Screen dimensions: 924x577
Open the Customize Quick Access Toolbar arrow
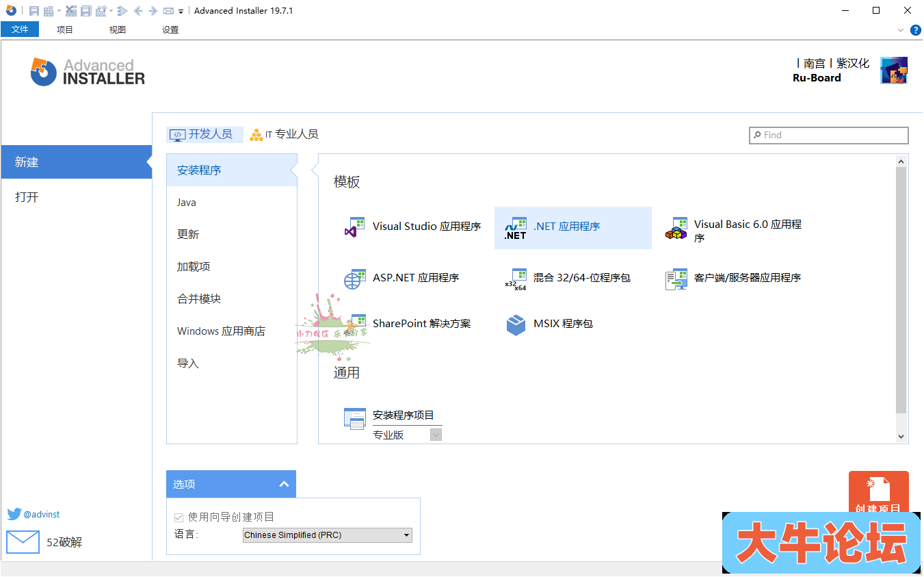pyautogui.click(x=181, y=11)
